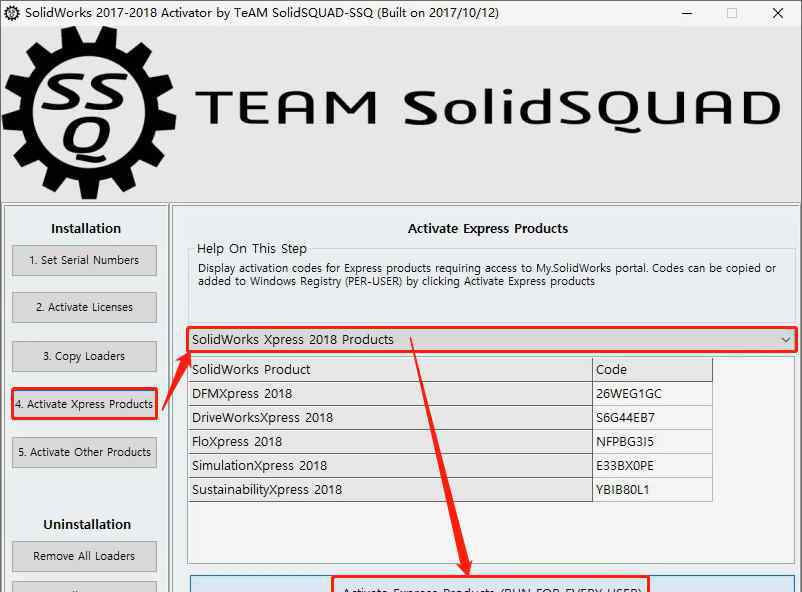The height and width of the screenshot is (592, 802).
Task: Click the SolidWorks Product column header
Action: pos(390,369)
